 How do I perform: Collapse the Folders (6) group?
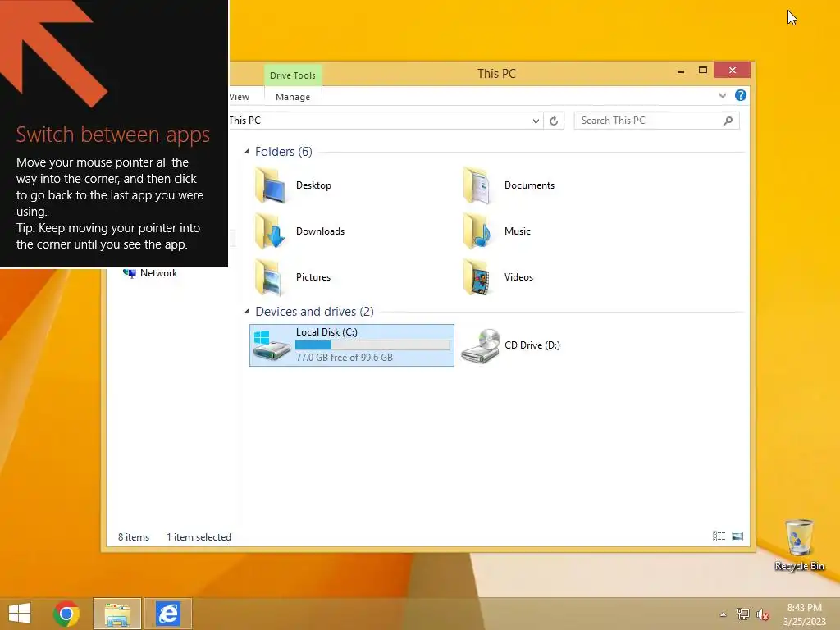(247, 152)
